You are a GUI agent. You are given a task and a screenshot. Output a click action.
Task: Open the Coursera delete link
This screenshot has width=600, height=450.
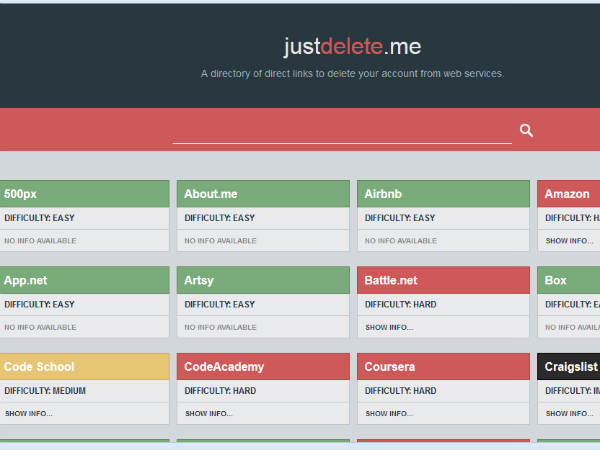[390, 367]
